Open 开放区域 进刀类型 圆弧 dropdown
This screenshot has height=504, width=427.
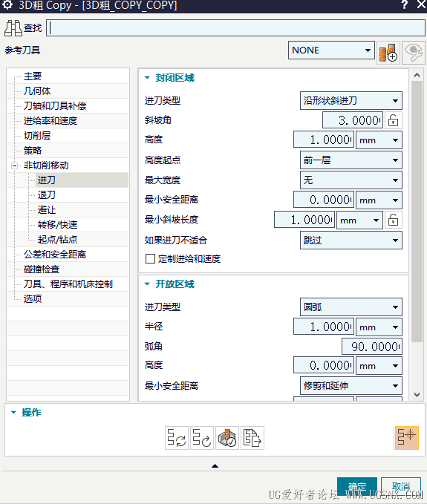point(351,307)
